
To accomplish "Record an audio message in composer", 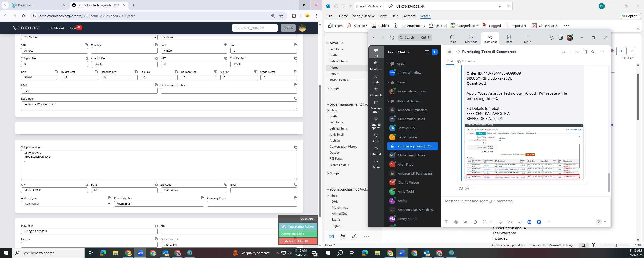I will [501, 222].
